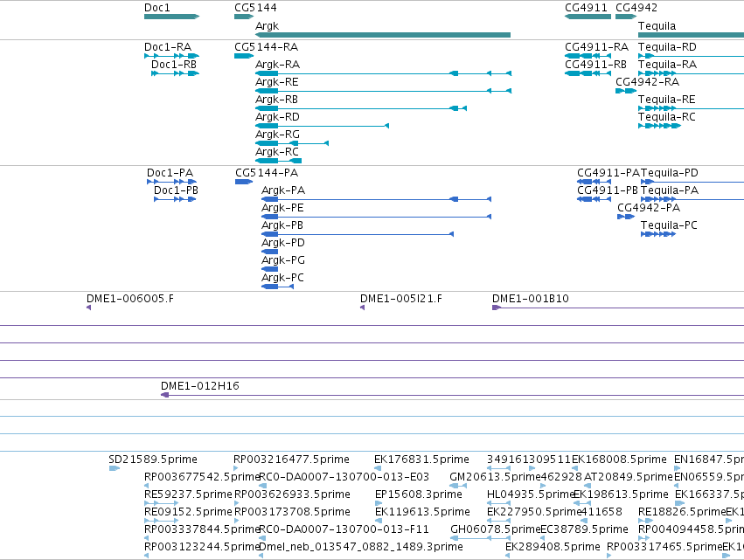Select EST EK176831.5prime
Image resolution: width=744 pixels, height=560 pixels.
coord(421,460)
